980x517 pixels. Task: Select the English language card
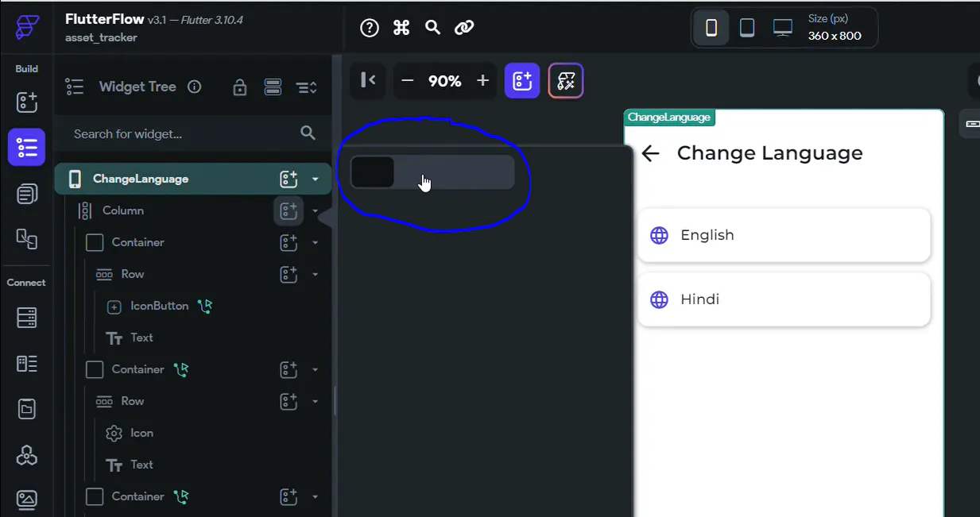(784, 235)
